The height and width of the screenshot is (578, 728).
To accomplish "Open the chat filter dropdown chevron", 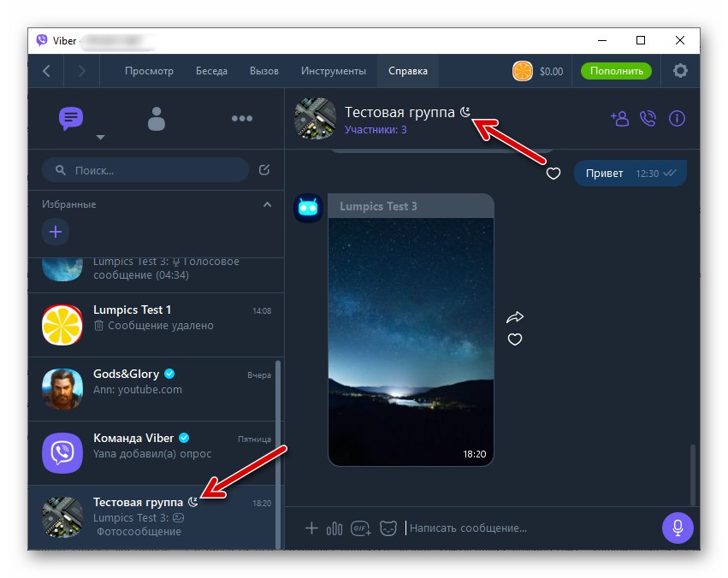I will [101, 137].
